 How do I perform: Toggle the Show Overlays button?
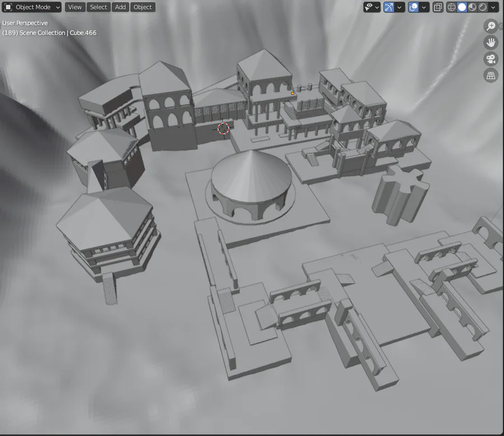[x=414, y=7]
